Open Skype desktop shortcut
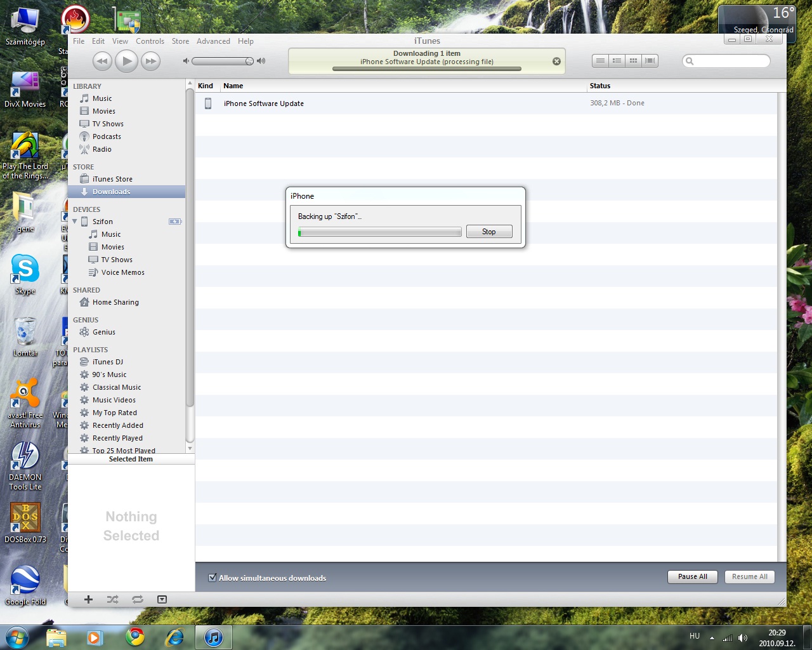Image resolution: width=812 pixels, height=650 pixels. tap(25, 275)
